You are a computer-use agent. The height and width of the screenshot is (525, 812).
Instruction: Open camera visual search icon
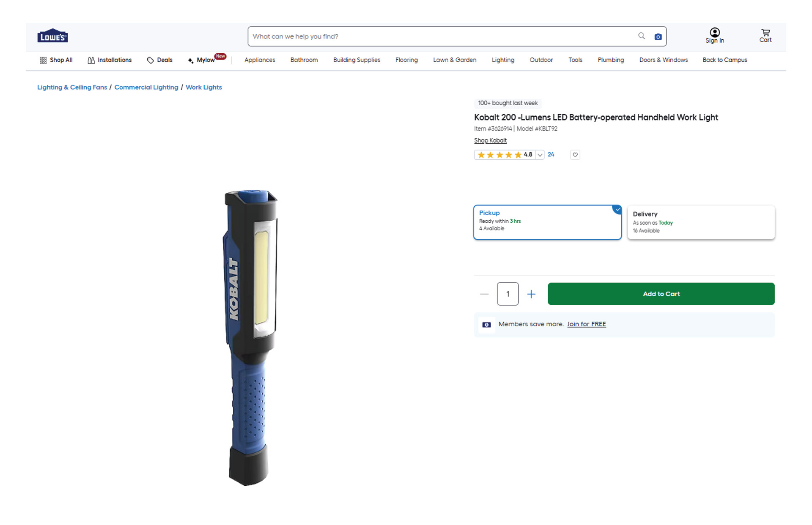point(658,37)
